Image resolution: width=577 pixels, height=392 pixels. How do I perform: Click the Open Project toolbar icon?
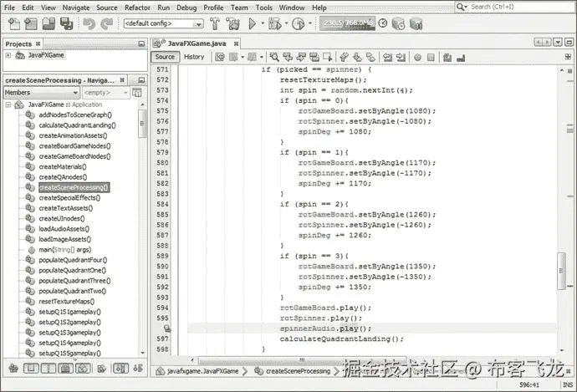click(49, 24)
